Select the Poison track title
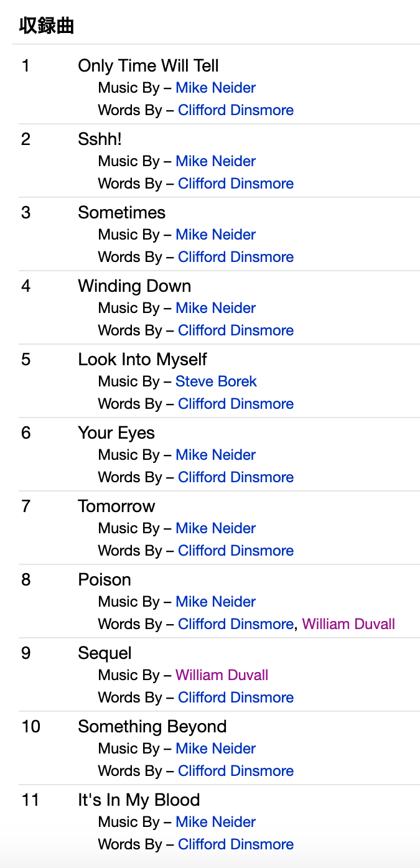The width and height of the screenshot is (420, 868). coord(105,580)
